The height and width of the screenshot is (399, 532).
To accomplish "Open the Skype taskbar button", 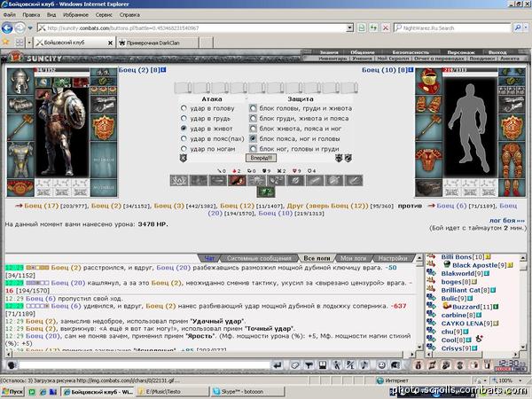I will click(247, 392).
